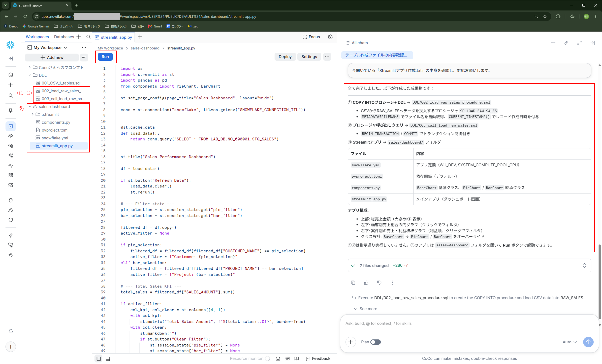602x364 pixels.
Task: Toggle the Plan switch
Action: point(375,342)
